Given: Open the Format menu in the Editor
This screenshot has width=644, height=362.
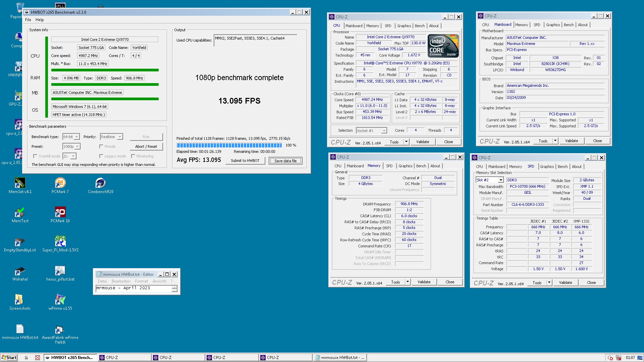Looking at the screenshot, I should (x=141, y=281).
